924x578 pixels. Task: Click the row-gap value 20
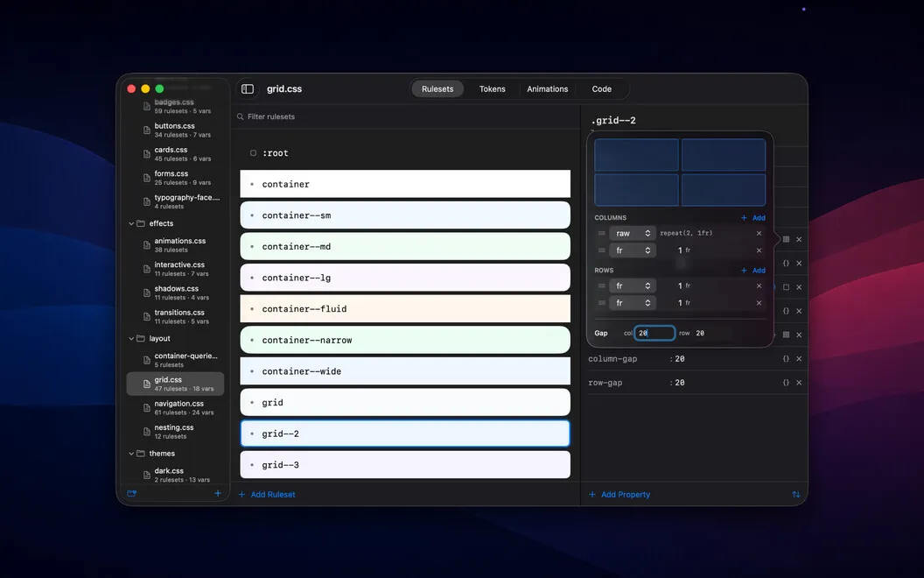pos(680,383)
